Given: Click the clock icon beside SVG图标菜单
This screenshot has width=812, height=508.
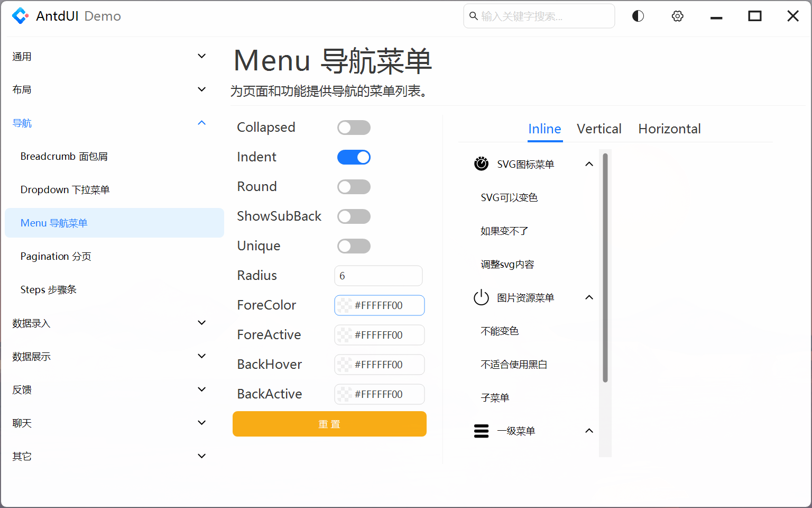Looking at the screenshot, I should click(x=481, y=164).
